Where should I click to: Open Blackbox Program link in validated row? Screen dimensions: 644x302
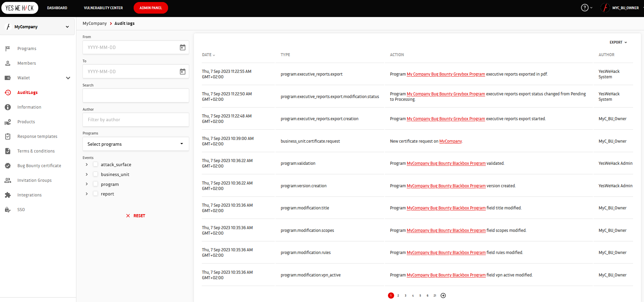pyautogui.click(x=446, y=163)
